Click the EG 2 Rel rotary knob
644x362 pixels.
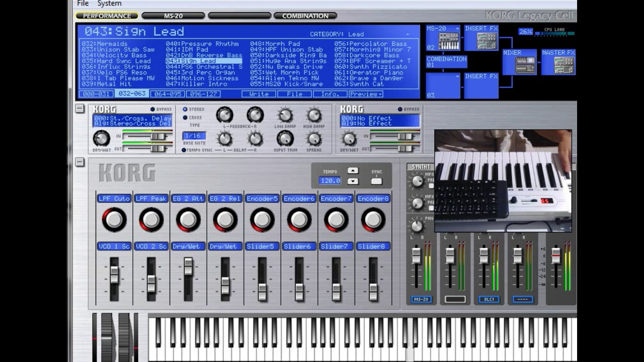[x=225, y=220]
